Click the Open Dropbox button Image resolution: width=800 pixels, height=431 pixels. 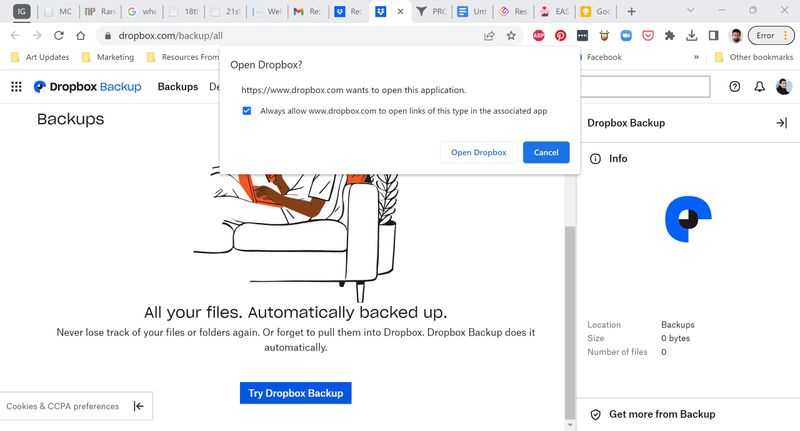point(478,152)
